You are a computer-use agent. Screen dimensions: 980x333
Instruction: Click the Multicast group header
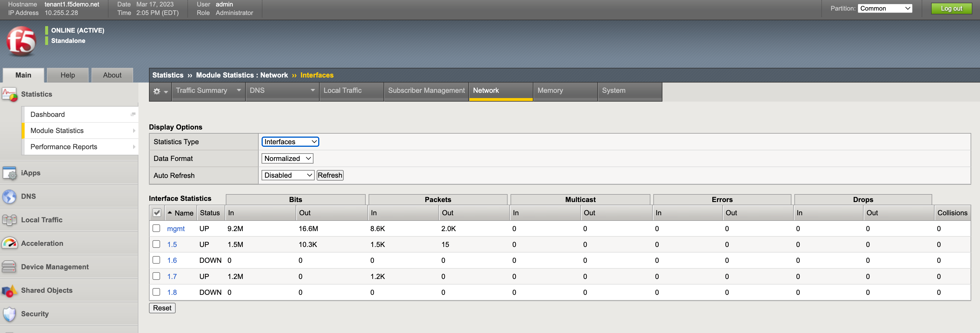(580, 199)
